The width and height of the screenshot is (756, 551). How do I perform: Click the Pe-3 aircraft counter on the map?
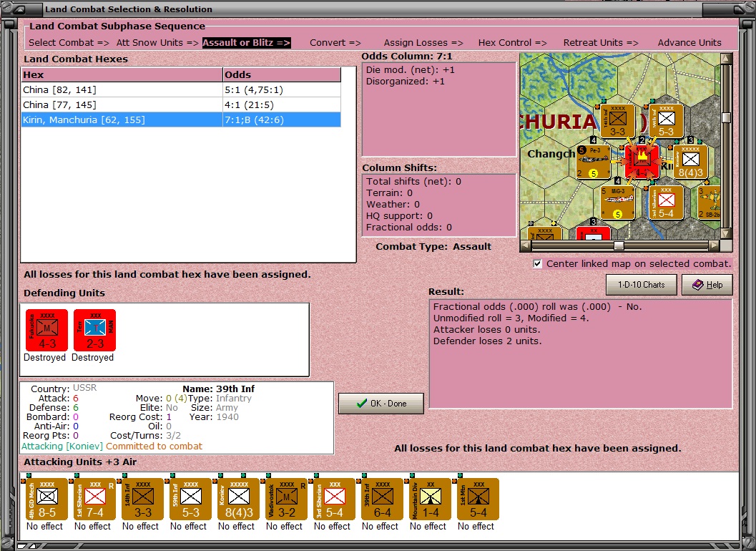(594, 162)
